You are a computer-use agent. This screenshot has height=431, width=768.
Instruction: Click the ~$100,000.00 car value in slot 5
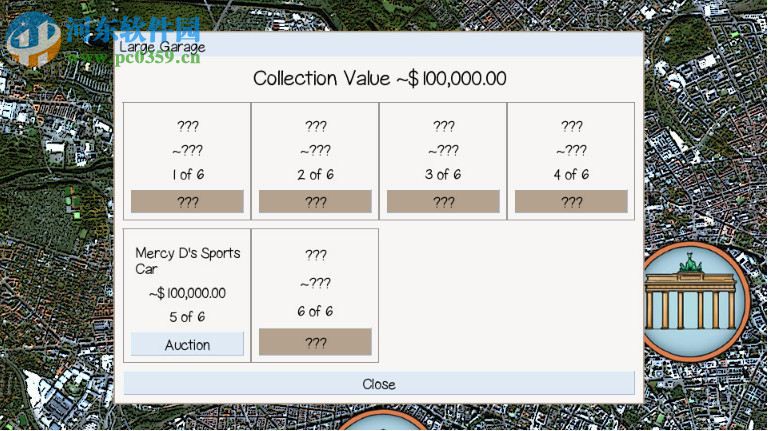(x=187, y=293)
